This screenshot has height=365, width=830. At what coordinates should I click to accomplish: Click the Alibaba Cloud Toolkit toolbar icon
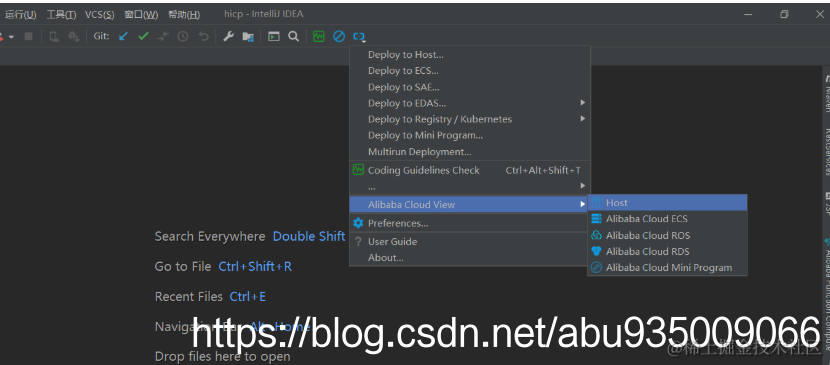[x=359, y=36]
